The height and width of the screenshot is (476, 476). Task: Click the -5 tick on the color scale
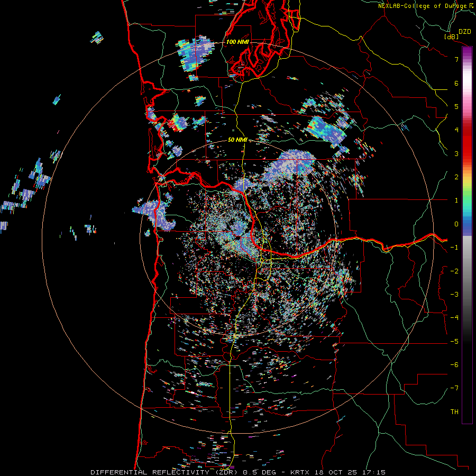tap(454, 342)
